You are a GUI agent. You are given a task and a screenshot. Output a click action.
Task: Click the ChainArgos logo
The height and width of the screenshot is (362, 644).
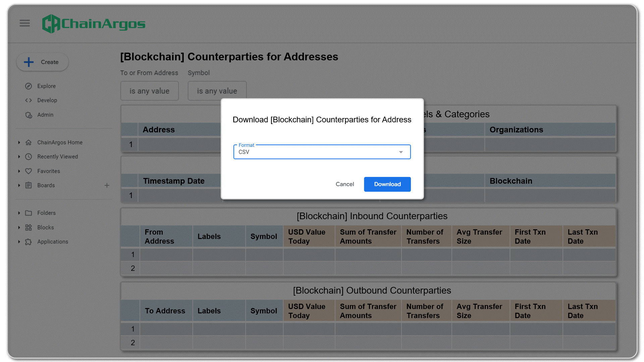(94, 23)
